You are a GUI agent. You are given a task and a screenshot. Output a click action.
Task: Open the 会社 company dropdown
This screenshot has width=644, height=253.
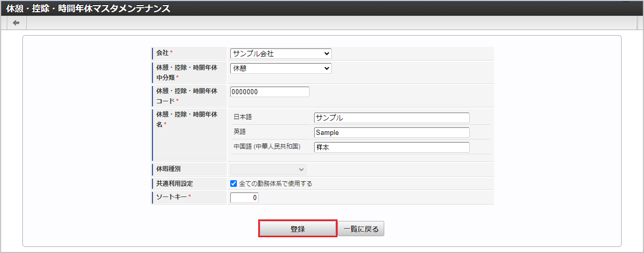tap(281, 53)
